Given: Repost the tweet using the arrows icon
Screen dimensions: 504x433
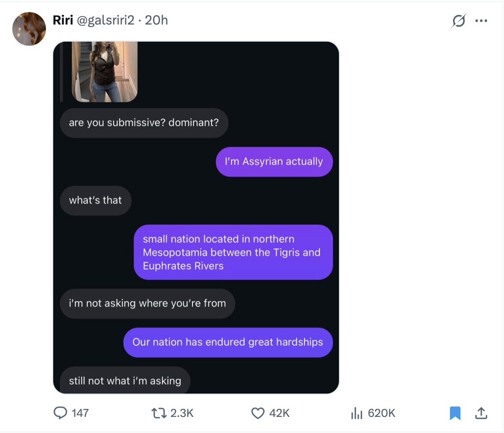Looking at the screenshot, I should point(159,413).
